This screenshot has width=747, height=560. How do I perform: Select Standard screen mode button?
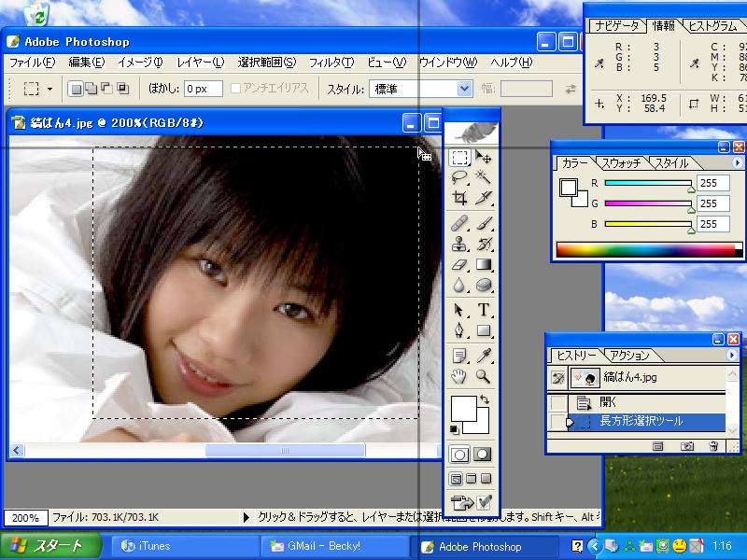click(x=456, y=479)
